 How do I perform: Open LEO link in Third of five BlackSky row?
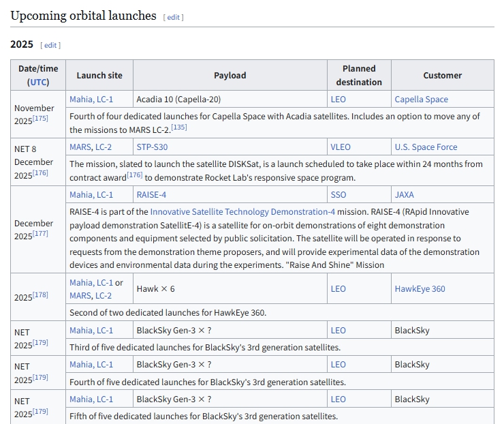338,330
